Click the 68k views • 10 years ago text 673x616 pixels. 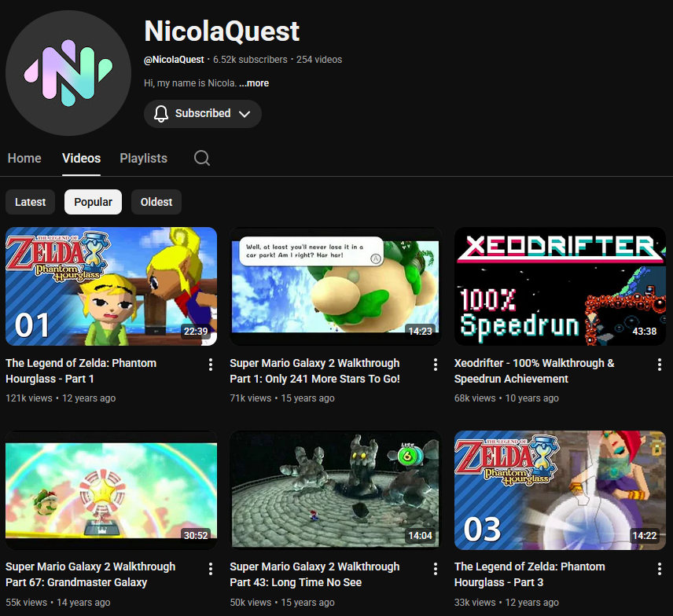click(506, 398)
